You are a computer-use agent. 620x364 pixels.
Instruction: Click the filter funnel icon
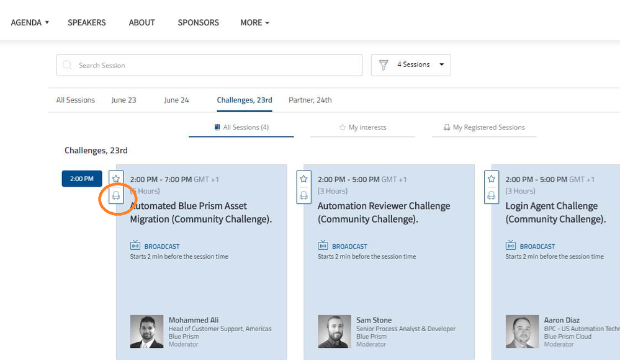384,64
